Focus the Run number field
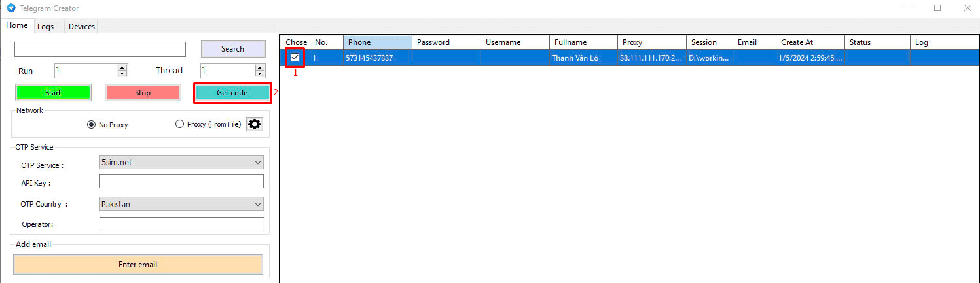Screen dimensions: 980x283 click(86, 71)
